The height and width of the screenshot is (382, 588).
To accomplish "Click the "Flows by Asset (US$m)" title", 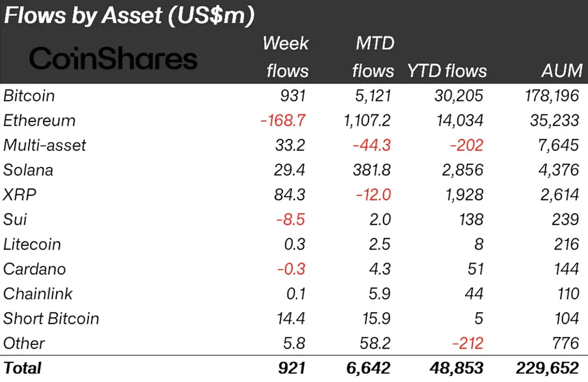I will (x=128, y=17).
